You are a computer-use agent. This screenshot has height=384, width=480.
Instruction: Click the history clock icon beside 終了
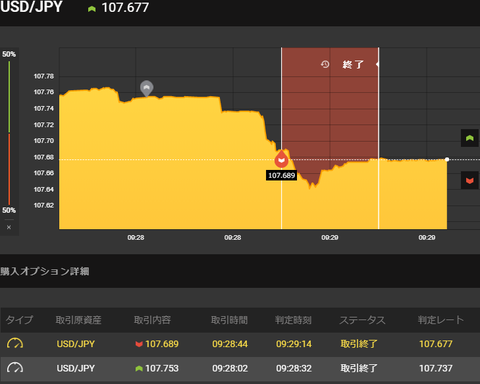pos(325,64)
